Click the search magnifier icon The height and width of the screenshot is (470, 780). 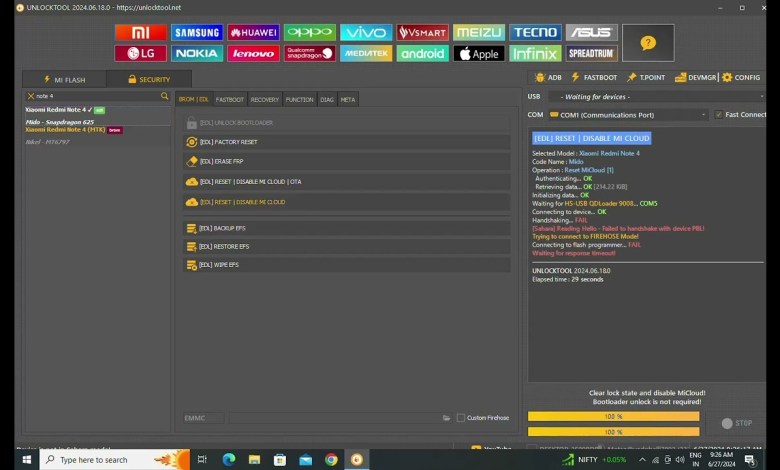(165, 96)
